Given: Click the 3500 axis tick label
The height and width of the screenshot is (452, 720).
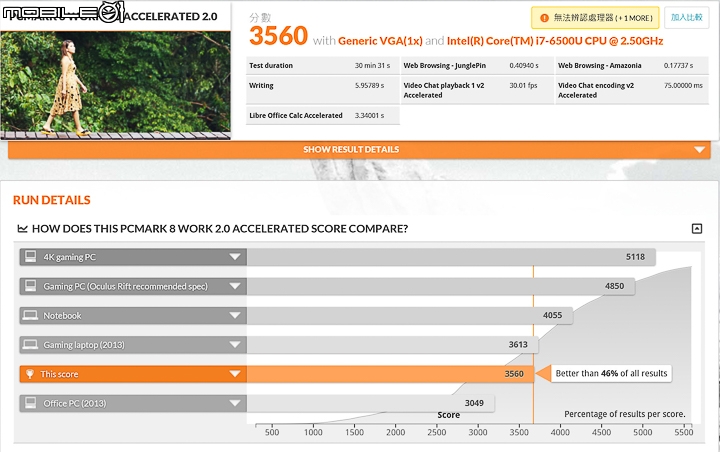Looking at the screenshot, I should coord(519,432).
